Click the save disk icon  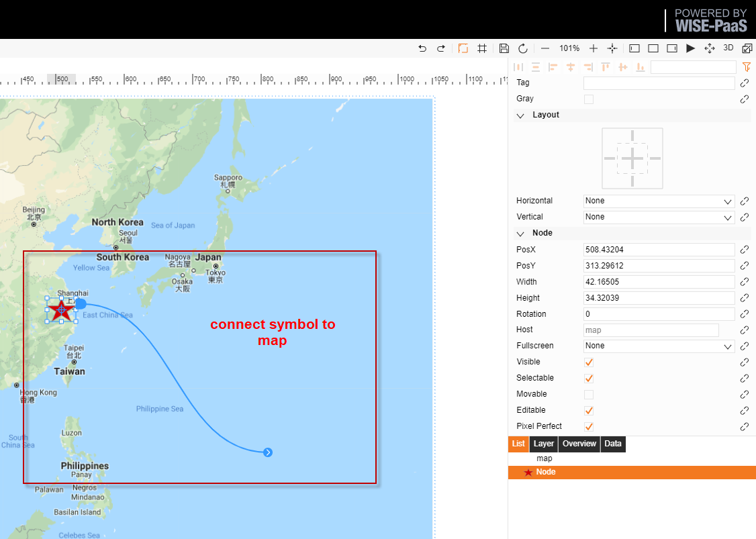click(504, 48)
